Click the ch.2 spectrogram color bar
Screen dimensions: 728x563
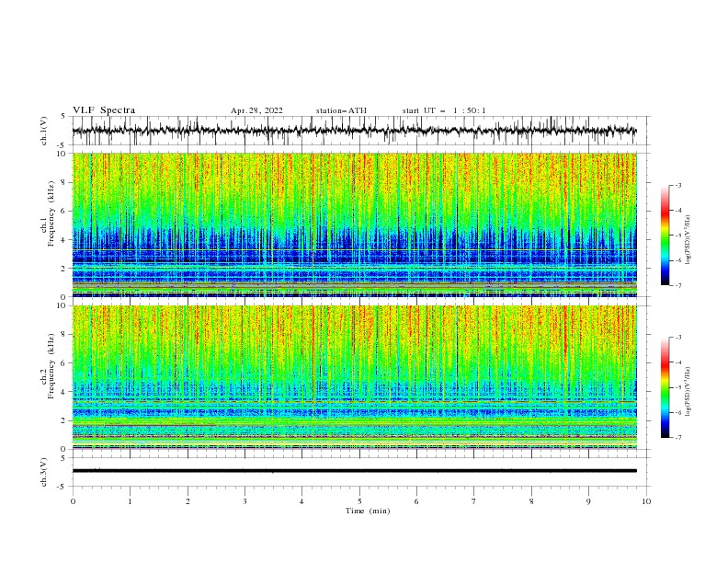665,387
